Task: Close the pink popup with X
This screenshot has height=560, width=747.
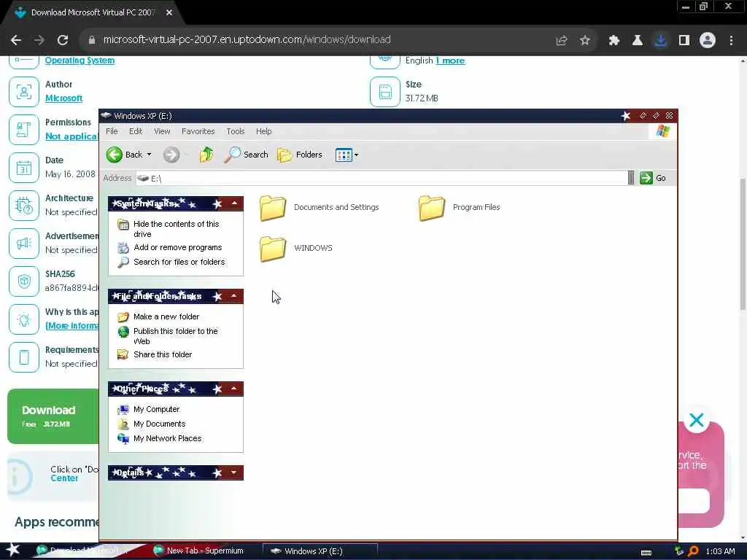Action: click(697, 420)
